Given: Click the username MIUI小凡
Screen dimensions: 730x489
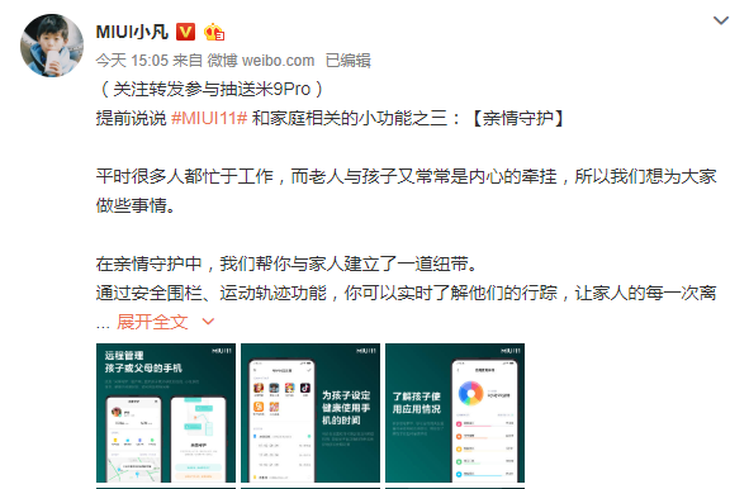Looking at the screenshot, I should click(x=132, y=32).
